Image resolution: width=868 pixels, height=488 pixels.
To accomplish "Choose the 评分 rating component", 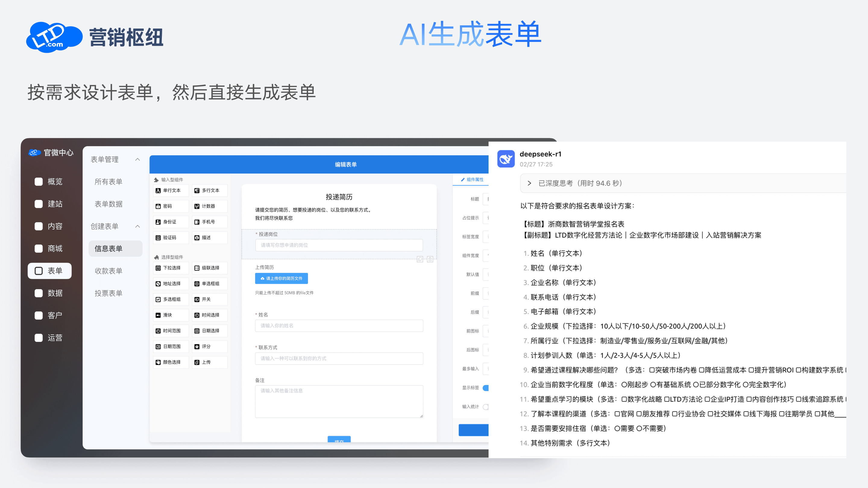I will click(x=209, y=346).
